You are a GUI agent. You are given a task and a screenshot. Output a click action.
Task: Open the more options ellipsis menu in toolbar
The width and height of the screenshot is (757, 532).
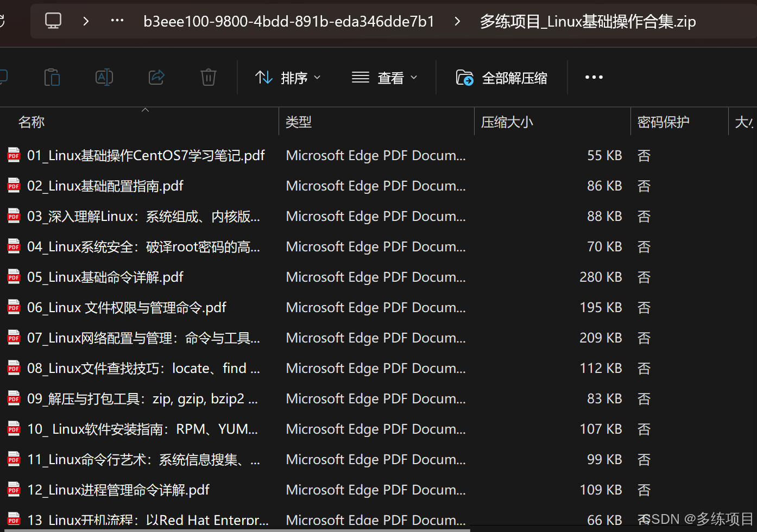(x=594, y=77)
